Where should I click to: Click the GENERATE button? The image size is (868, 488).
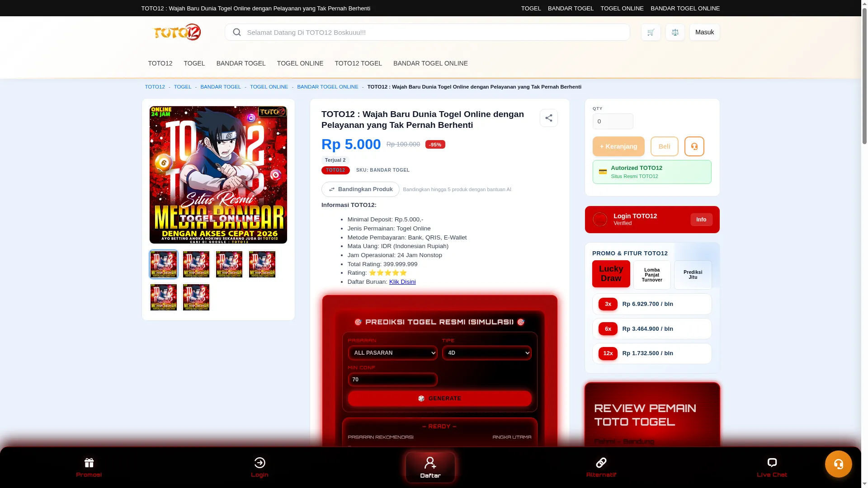439,399
